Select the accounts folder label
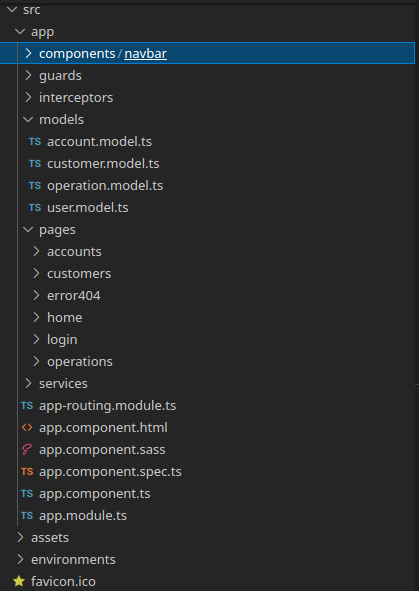This screenshot has height=591, width=419. (x=74, y=252)
